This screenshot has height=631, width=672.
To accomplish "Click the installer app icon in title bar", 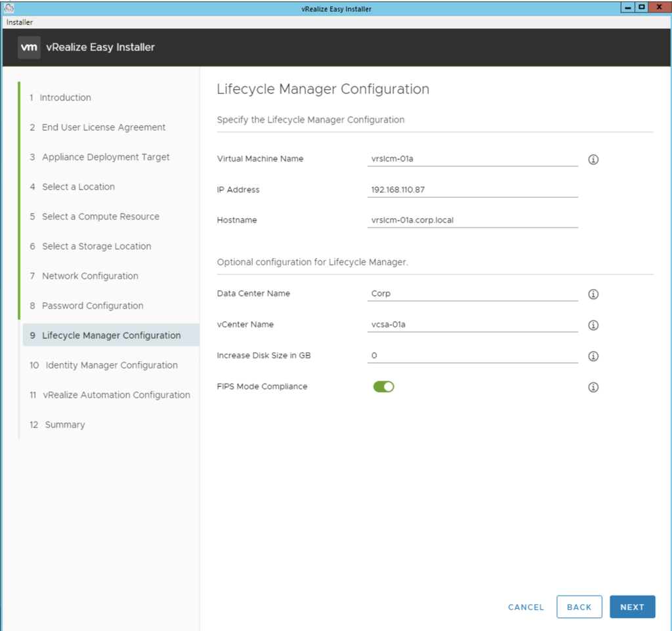I will click(x=9, y=9).
